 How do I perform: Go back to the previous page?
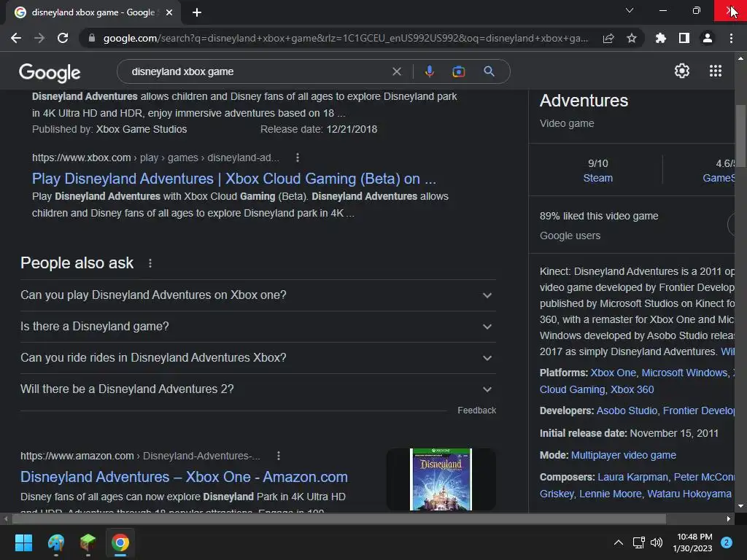tap(16, 38)
